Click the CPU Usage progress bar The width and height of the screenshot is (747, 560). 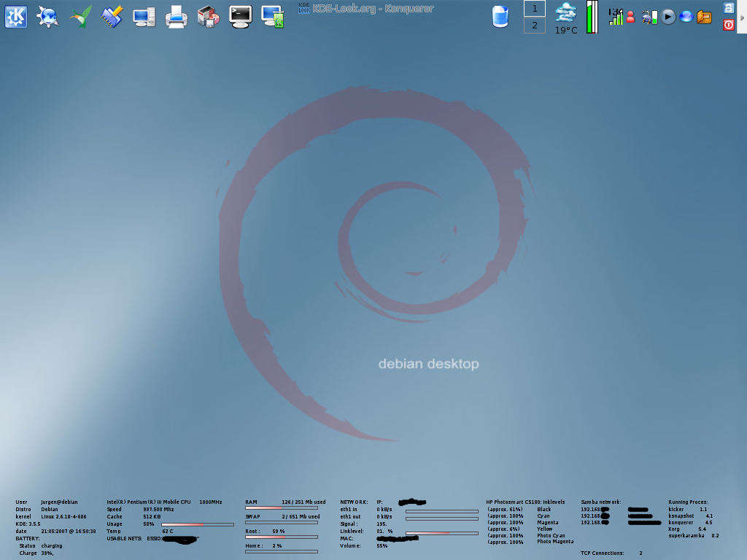198,524
